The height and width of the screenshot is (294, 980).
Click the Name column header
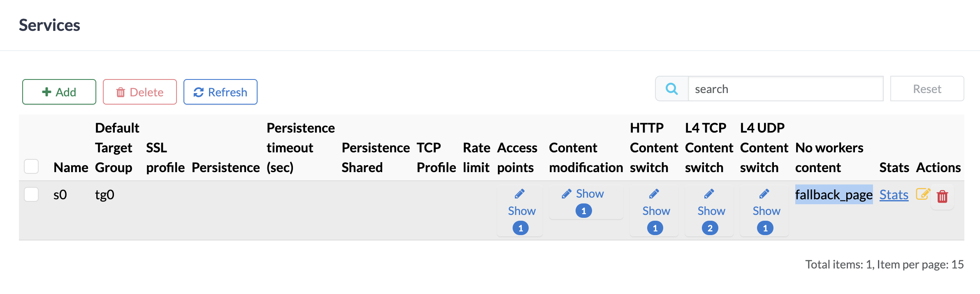[71, 168]
